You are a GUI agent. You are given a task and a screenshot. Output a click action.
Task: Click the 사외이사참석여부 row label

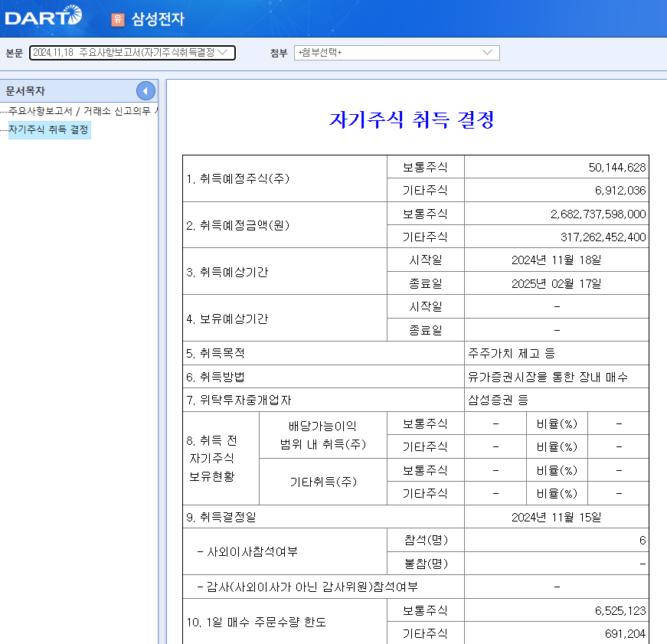(247, 551)
